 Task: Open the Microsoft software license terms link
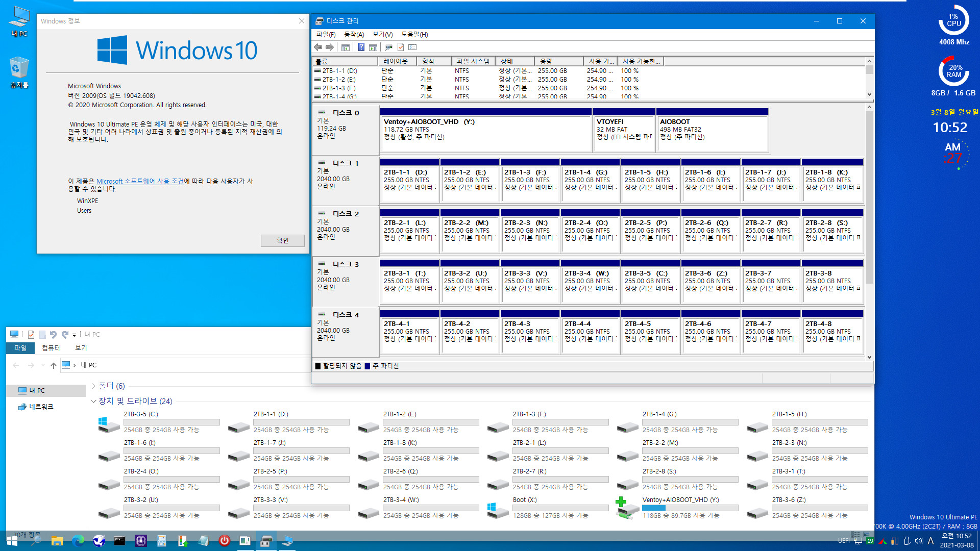140,181
